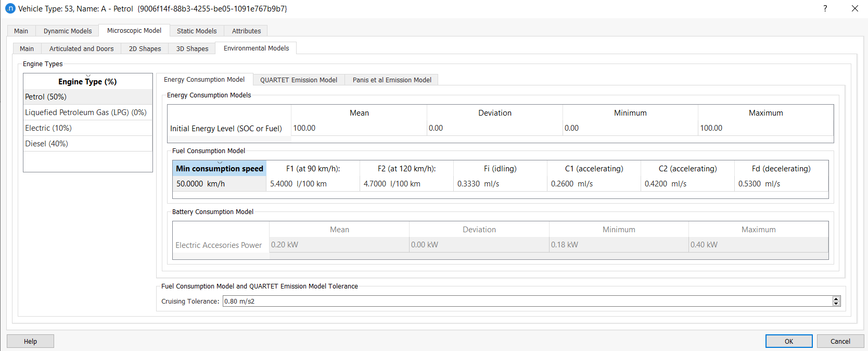Select the Microscopic Model tab
Screen dimensions: 868x351
pyautogui.click(x=134, y=30)
